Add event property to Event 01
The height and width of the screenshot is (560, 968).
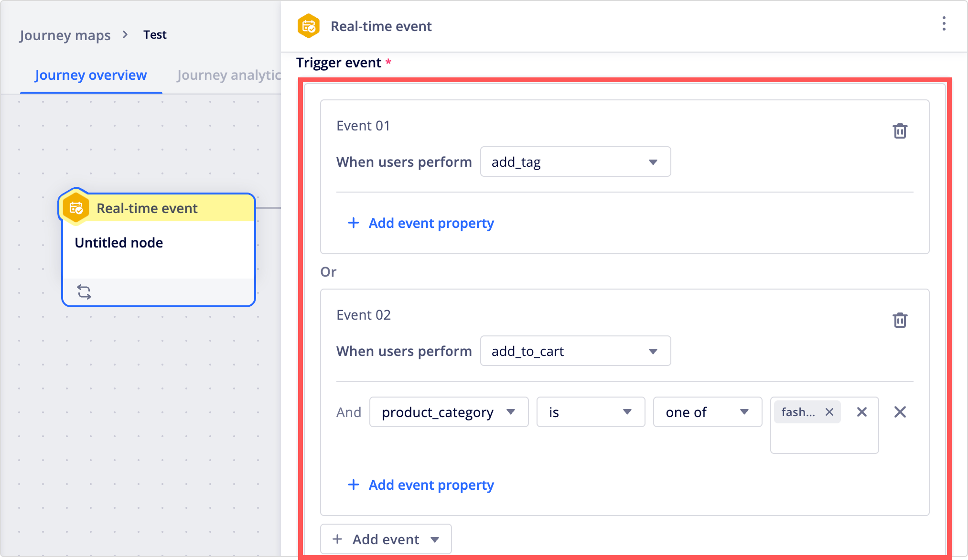pos(421,223)
